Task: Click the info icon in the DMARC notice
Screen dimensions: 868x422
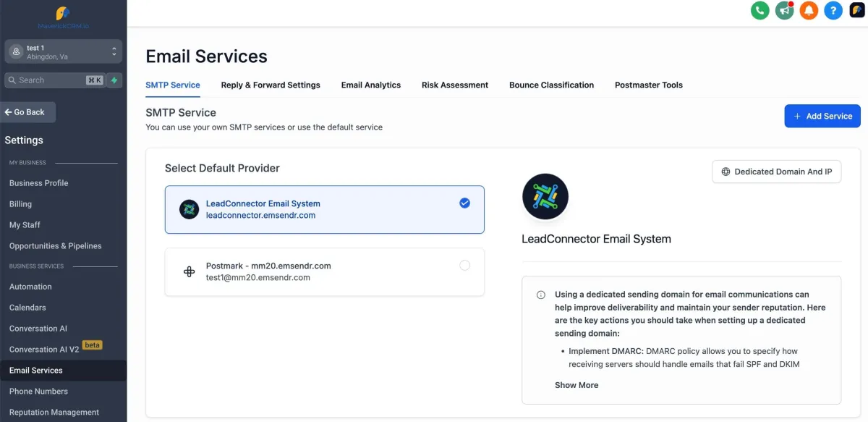Action: [x=541, y=295]
